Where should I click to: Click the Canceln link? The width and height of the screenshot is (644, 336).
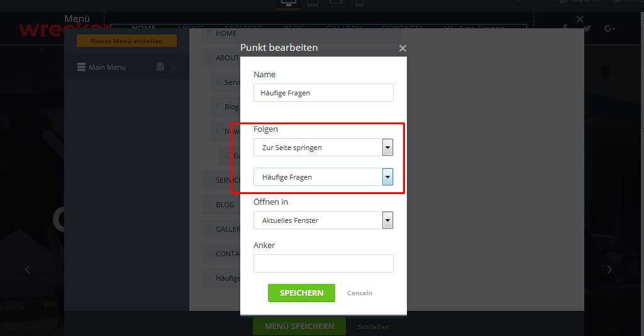[360, 293]
